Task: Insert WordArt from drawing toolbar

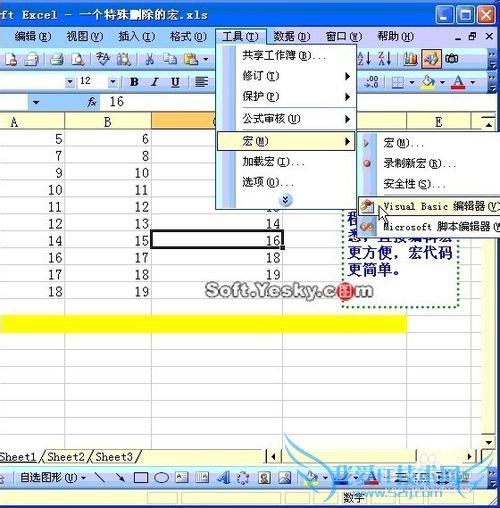Action: point(223,478)
